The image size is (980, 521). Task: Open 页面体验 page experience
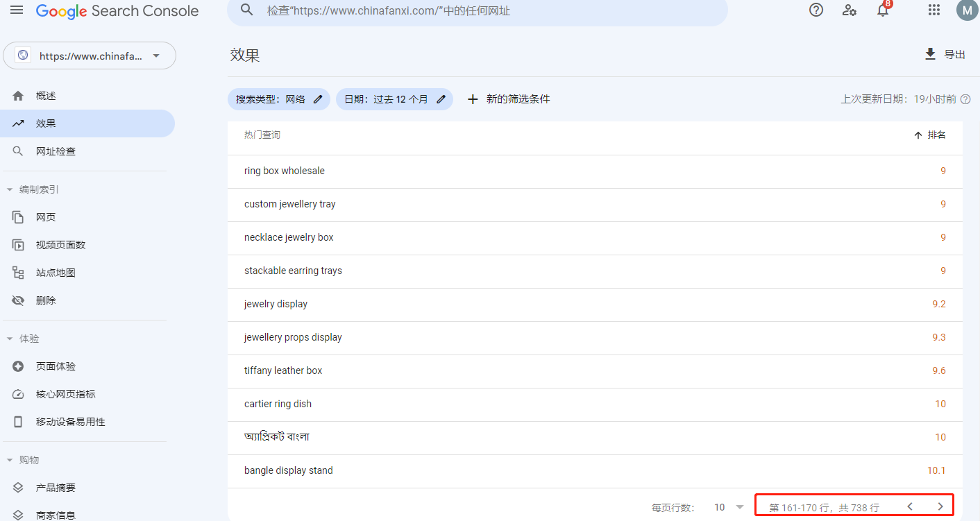89,366
